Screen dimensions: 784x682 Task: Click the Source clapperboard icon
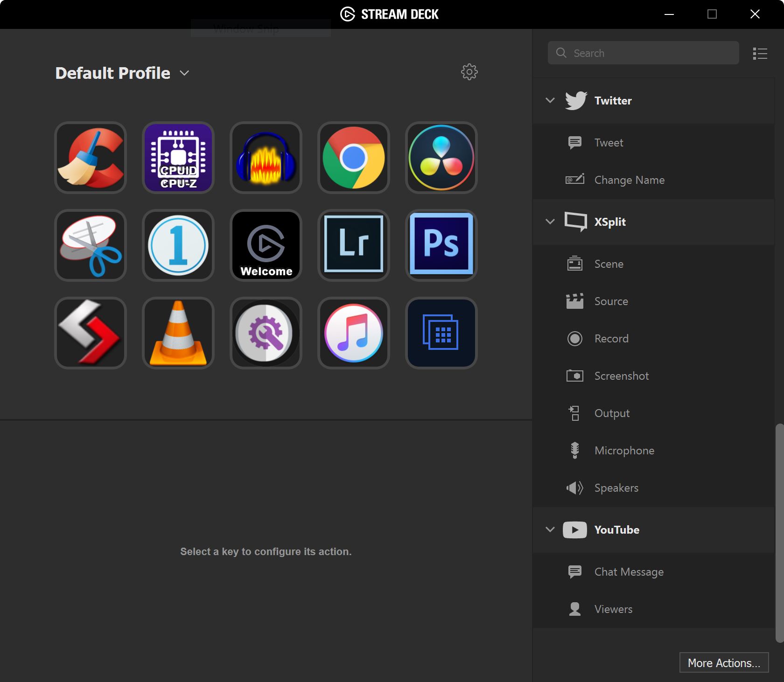coord(575,301)
